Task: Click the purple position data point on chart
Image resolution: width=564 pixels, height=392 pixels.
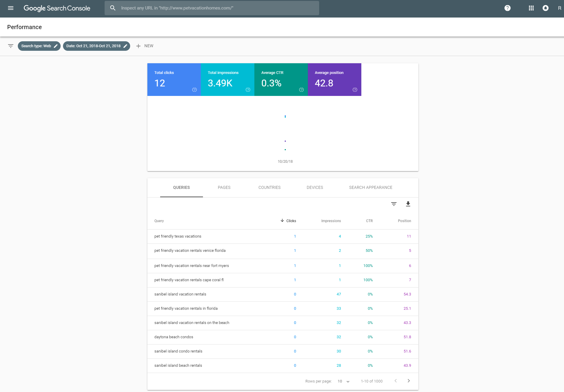Action: (x=285, y=141)
